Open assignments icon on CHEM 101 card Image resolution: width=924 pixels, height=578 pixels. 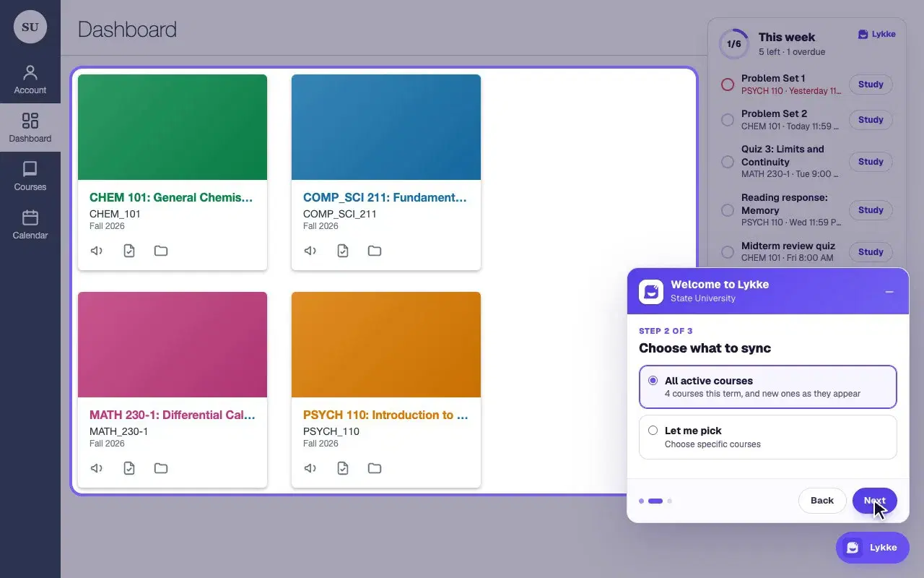tap(129, 251)
